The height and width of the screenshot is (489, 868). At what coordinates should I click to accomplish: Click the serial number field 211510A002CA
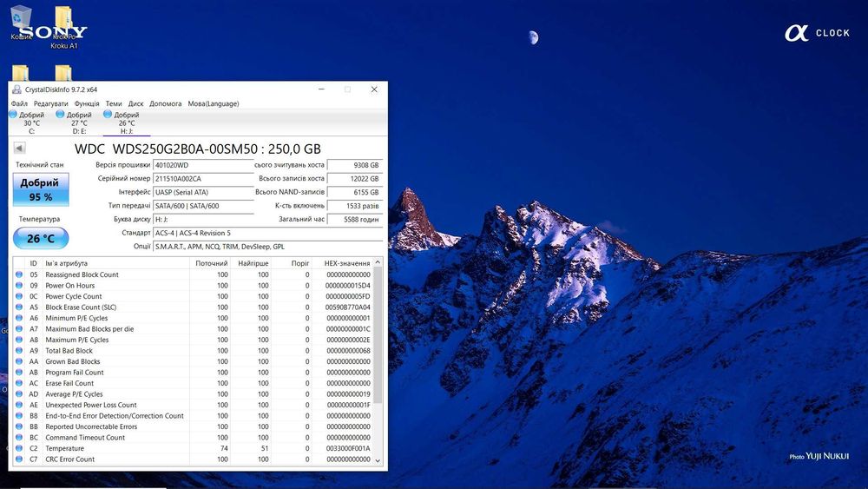coord(202,178)
